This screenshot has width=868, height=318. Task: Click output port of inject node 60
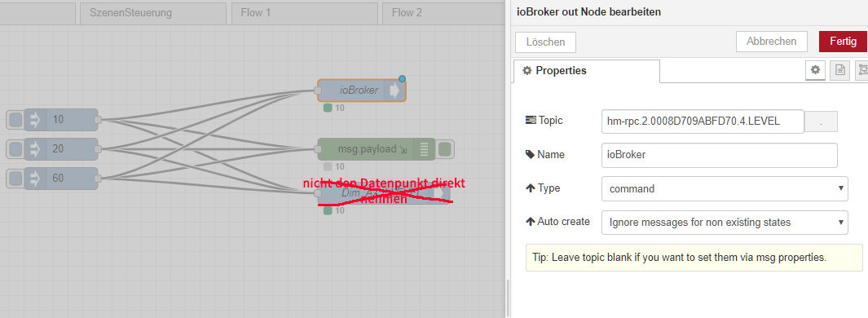(x=98, y=179)
